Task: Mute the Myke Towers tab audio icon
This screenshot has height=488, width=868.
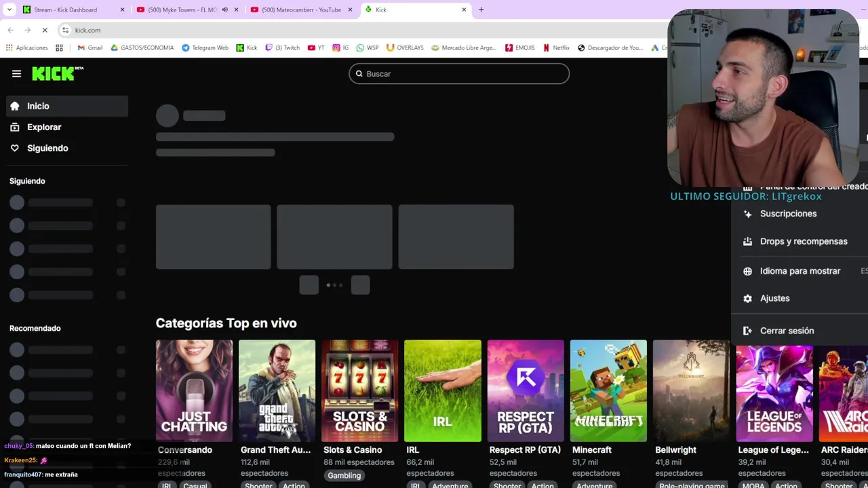Action: tap(224, 9)
